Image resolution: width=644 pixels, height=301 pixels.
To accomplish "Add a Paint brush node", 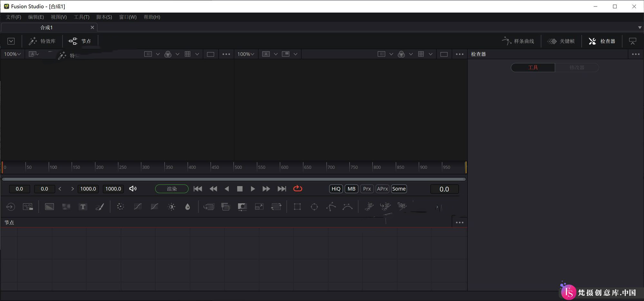I will 100,207.
